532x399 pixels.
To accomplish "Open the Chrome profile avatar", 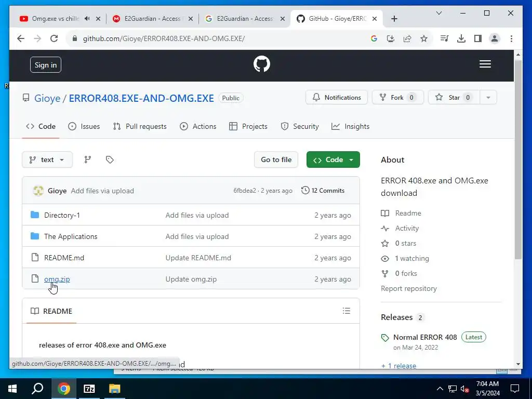I will click(495, 38).
